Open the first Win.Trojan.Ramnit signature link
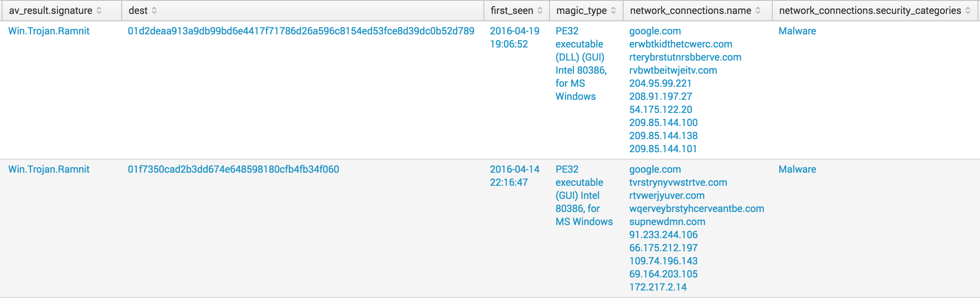 pyautogui.click(x=50, y=31)
